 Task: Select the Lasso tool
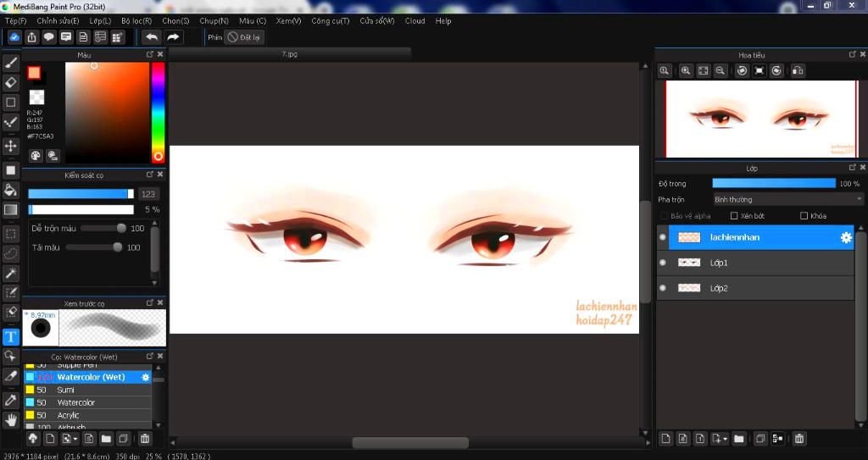10,253
